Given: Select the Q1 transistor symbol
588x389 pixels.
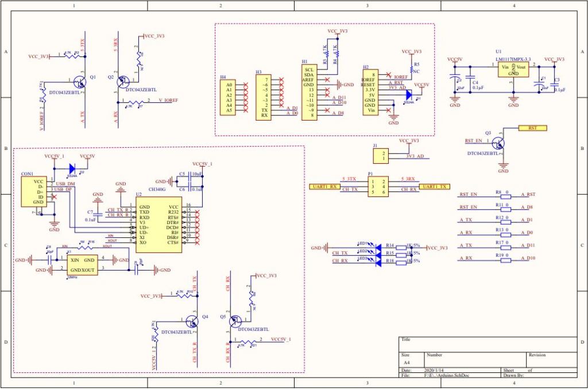Looking at the screenshot, I should (x=80, y=82).
